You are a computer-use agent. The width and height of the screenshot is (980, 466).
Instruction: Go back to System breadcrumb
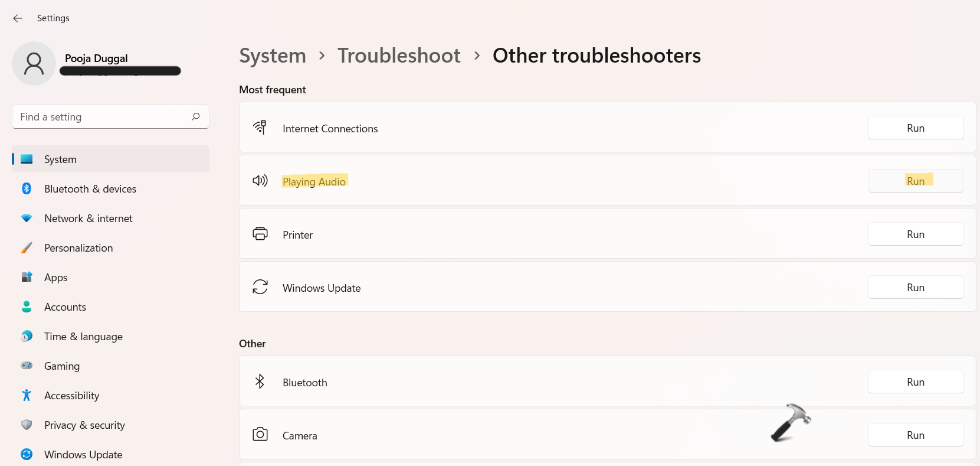pyautogui.click(x=273, y=56)
